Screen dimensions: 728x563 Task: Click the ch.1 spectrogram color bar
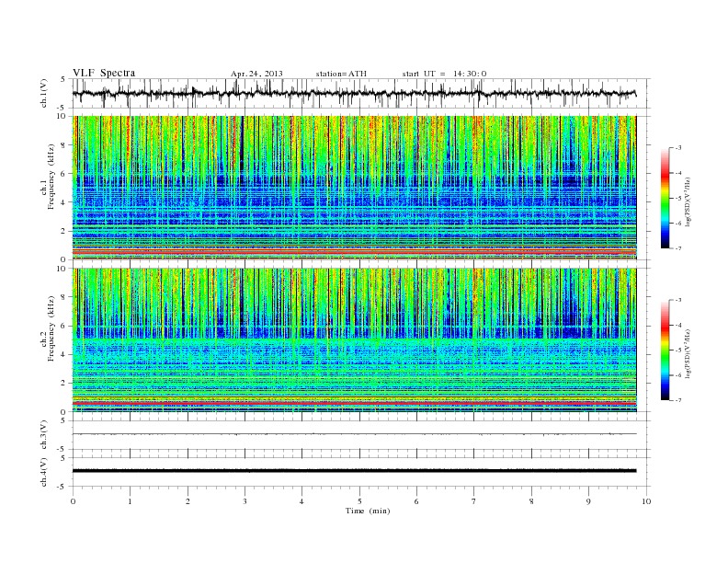tap(665, 199)
